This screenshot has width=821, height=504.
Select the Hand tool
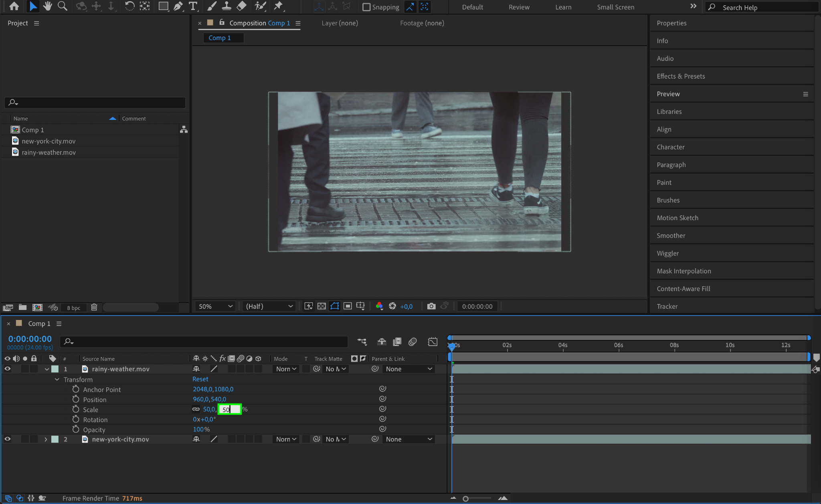[48, 6]
